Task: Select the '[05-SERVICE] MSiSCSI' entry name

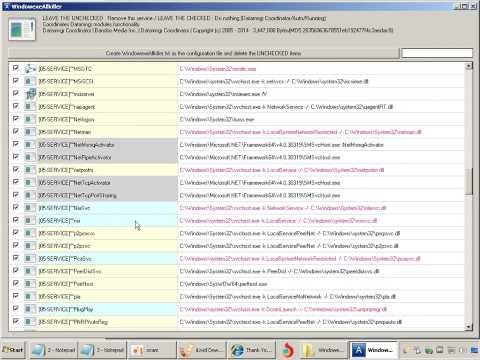Action: (x=66, y=81)
